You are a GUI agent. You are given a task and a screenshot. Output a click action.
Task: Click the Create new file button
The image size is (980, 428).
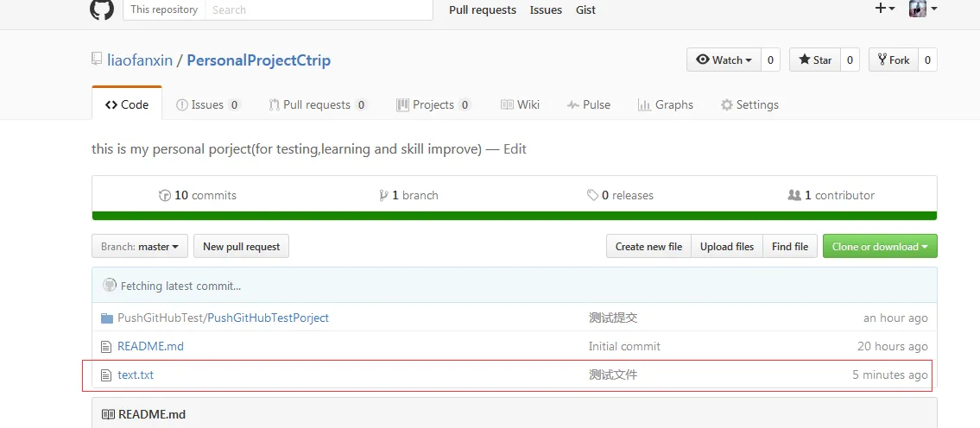648,246
